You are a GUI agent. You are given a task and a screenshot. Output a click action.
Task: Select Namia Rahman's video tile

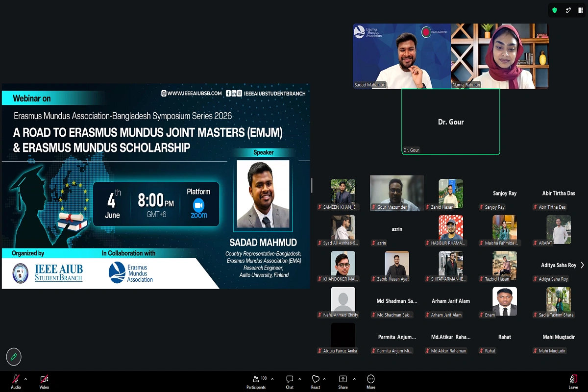[x=500, y=56]
